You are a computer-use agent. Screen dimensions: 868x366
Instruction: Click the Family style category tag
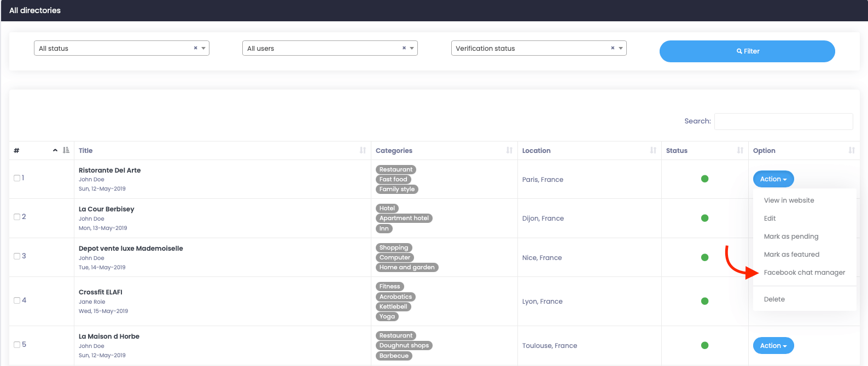coord(397,189)
